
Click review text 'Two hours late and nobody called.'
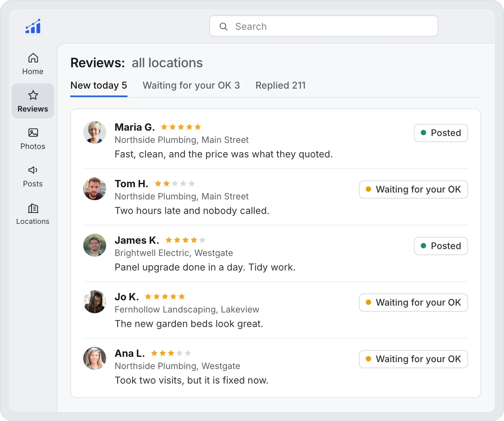(x=192, y=211)
